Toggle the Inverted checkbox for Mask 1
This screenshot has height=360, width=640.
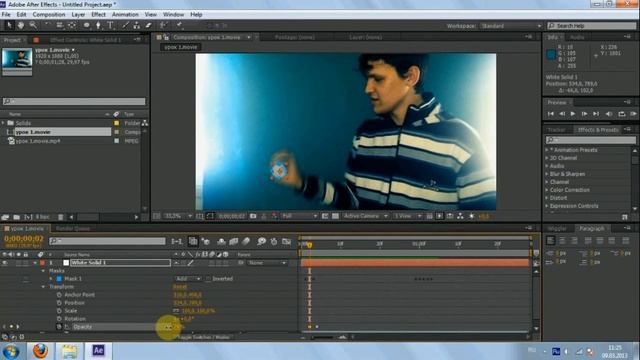[208, 279]
